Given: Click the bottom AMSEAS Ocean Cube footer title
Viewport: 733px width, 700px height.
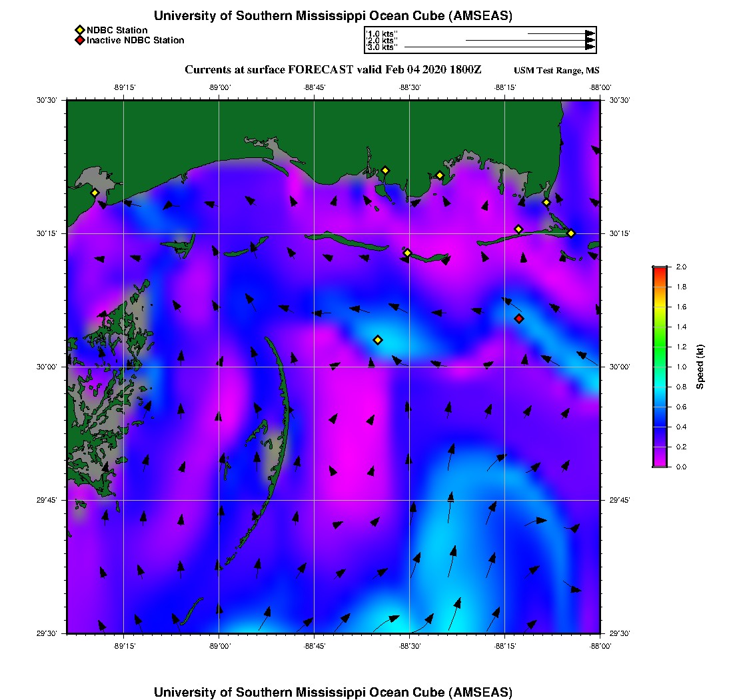Looking at the screenshot, I should pos(333,691).
